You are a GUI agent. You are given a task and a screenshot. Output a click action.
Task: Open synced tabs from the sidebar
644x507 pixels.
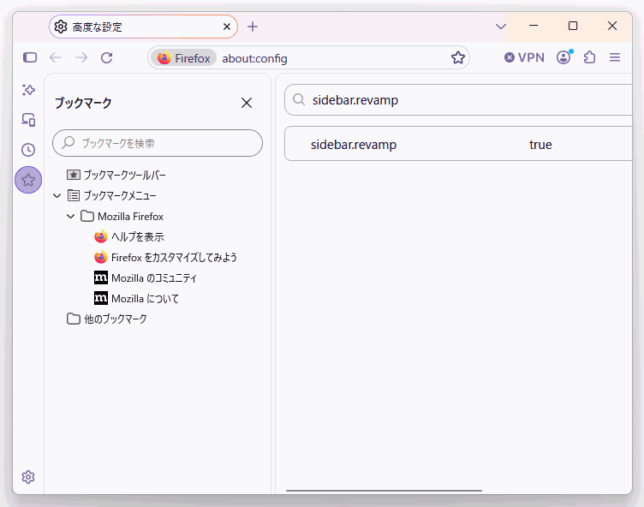coord(28,120)
